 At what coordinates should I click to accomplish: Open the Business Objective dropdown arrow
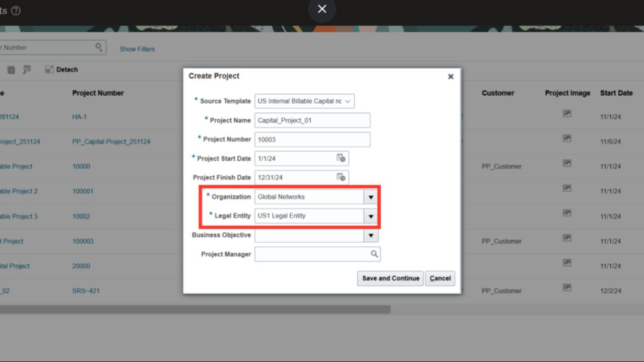pyautogui.click(x=371, y=235)
